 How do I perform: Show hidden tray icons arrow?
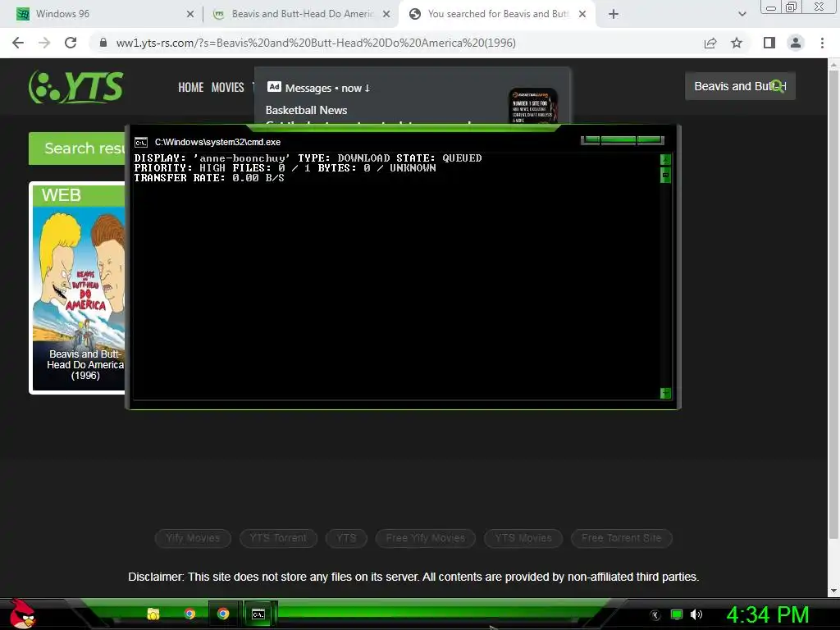(x=655, y=615)
